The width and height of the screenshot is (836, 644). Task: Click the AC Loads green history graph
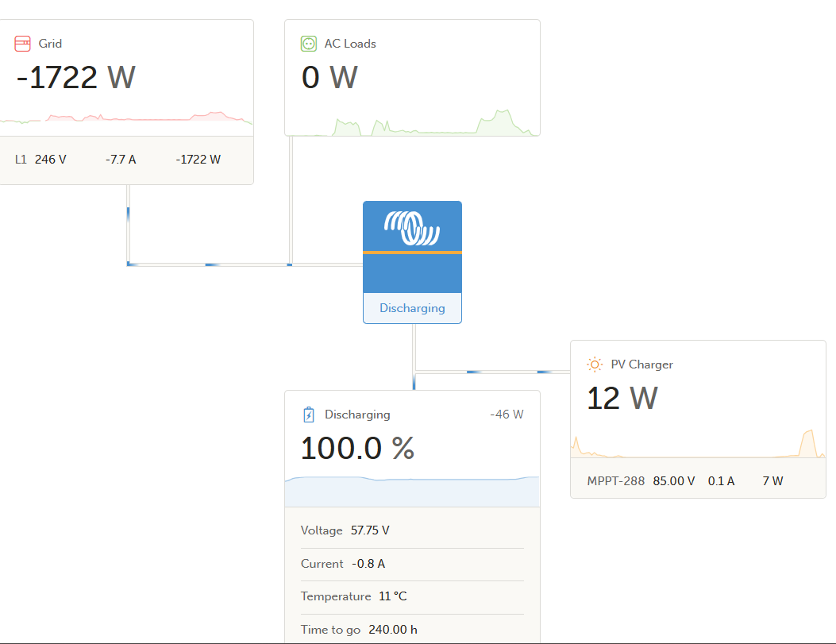412,122
